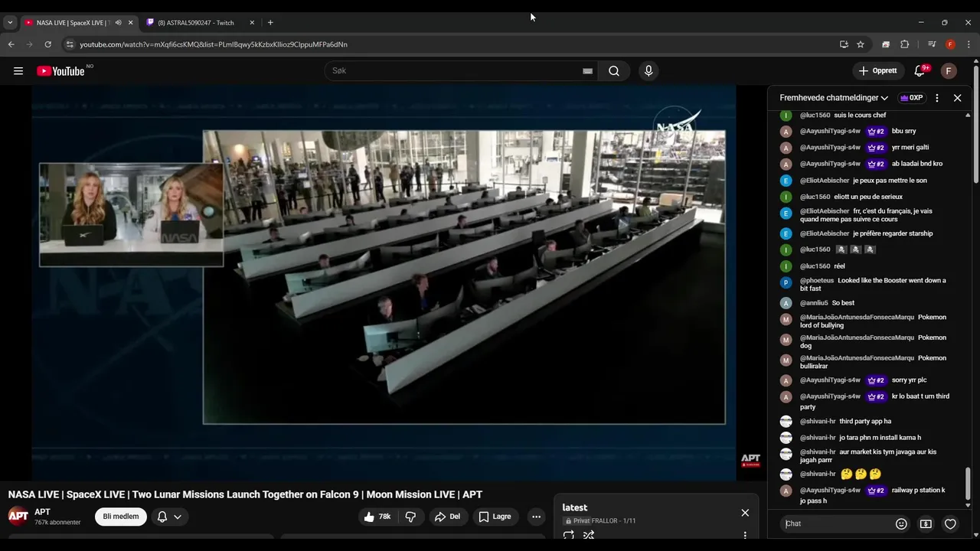The image size is (980, 551).
Task: Click the install app icon in address bar
Action: (x=844, y=44)
